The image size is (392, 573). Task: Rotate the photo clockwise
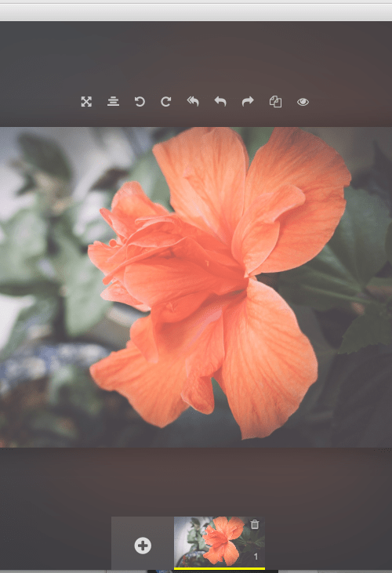[166, 102]
